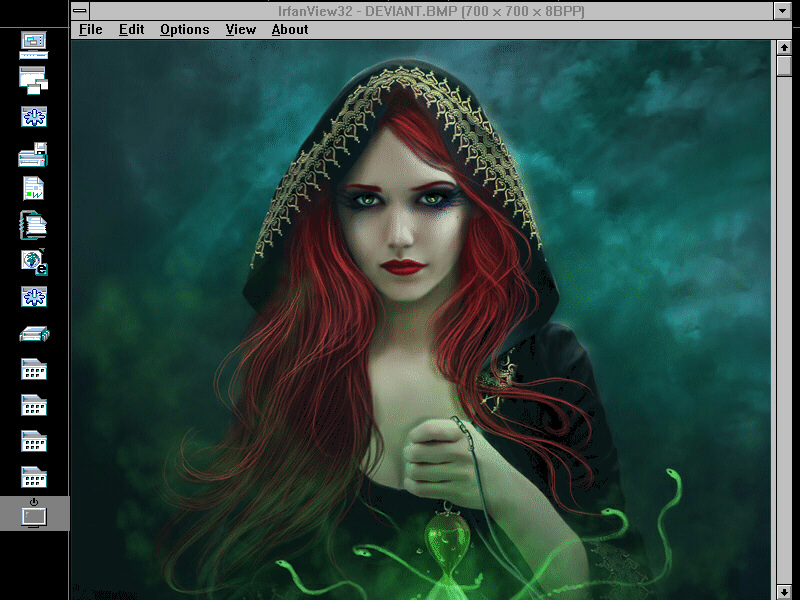Image resolution: width=800 pixels, height=600 pixels.
Task: Launch Internet Explorer globe icon
Action: [x=34, y=261]
